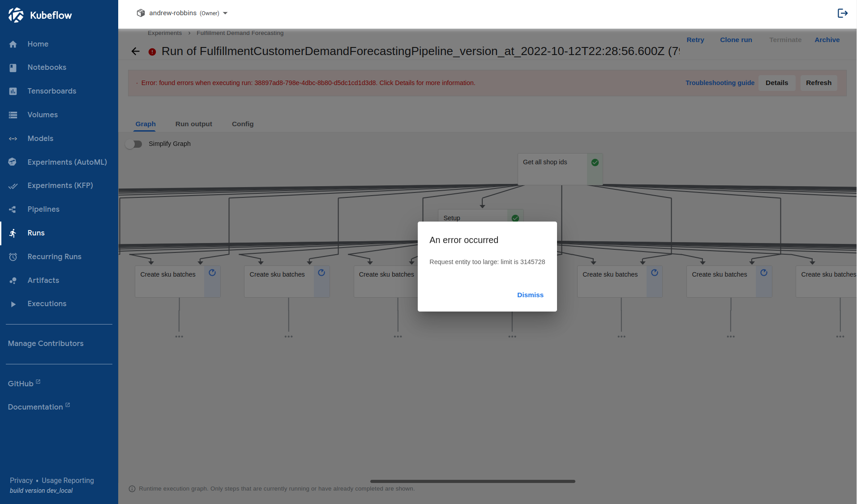Click the red run error status icon
Screen dimensions: 857x504
(x=152, y=52)
